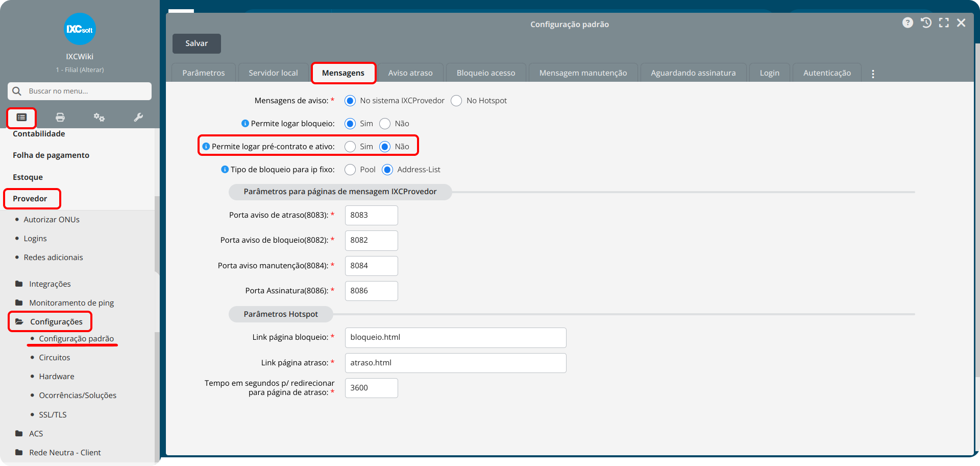Click info icon beside Permite logar pré-contrato

click(x=206, y=147)
